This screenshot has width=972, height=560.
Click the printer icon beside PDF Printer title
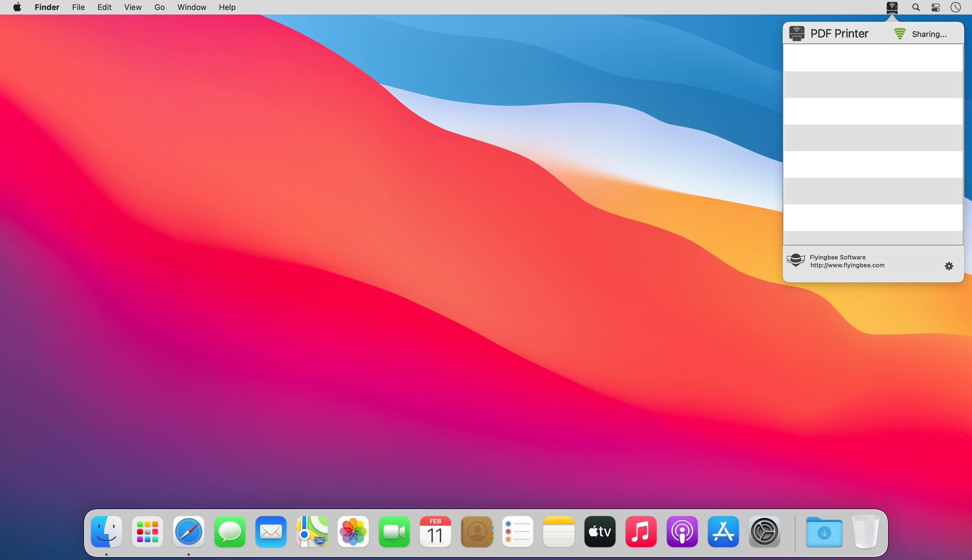pyautogui.click(x=797, y=34)
